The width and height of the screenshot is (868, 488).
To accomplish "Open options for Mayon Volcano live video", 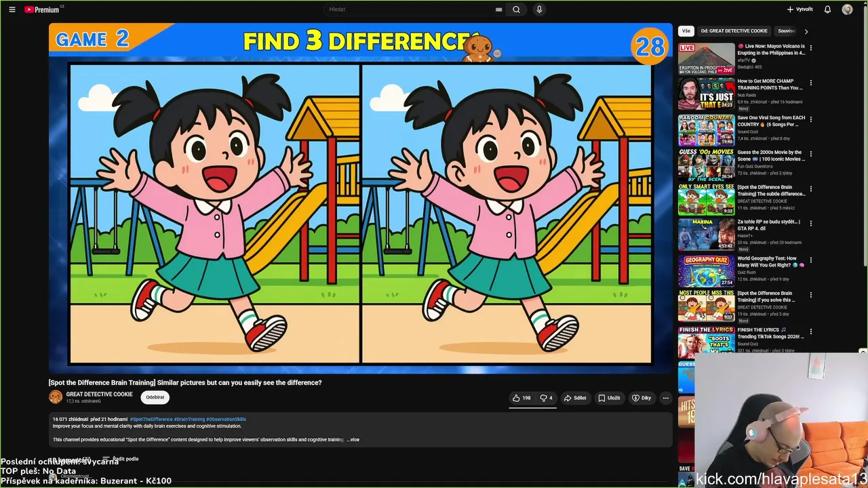I will [811, 48].
